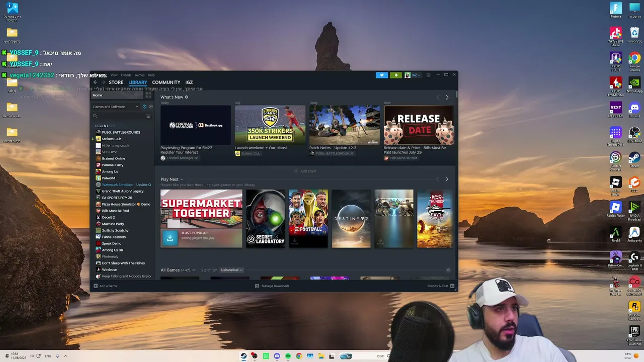Open Steam Big Picture mode icon
Viewport: 644px width, 362px height.
click(x=428, y=75)
